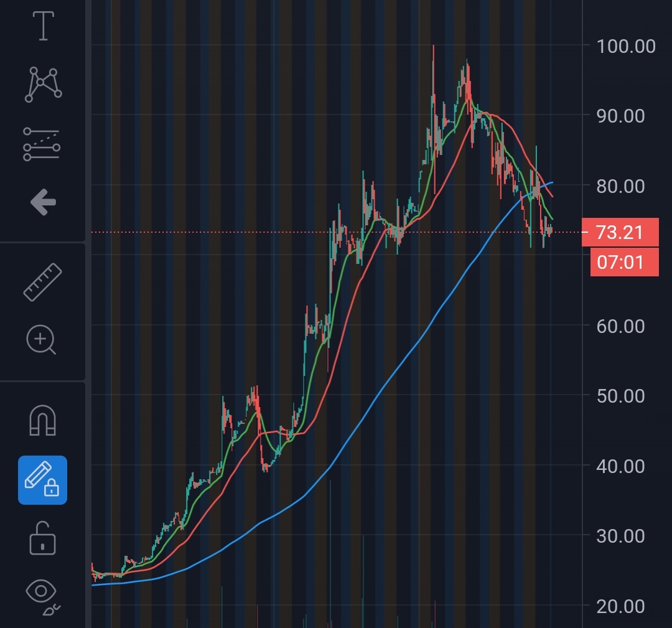672x628 pixels.
Task: Hide all drawings using the eye icon
Action: 42,594
